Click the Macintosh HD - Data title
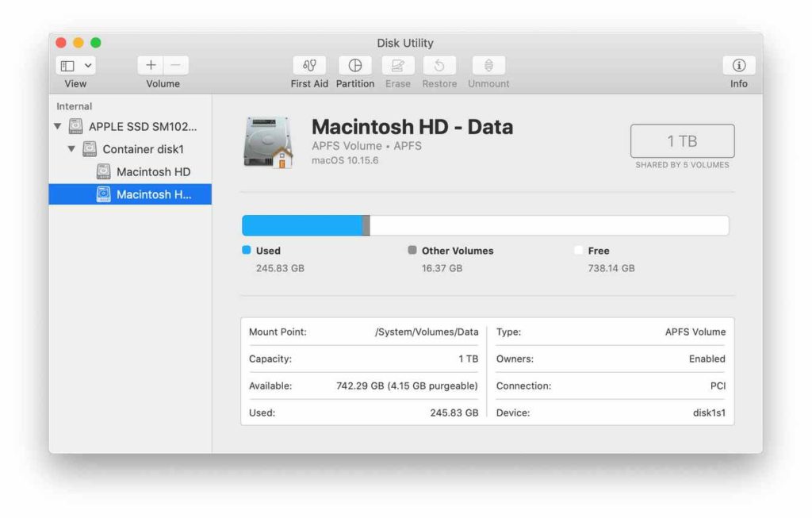Viewport: 812px width, 518px height. (x=412, y=127)
